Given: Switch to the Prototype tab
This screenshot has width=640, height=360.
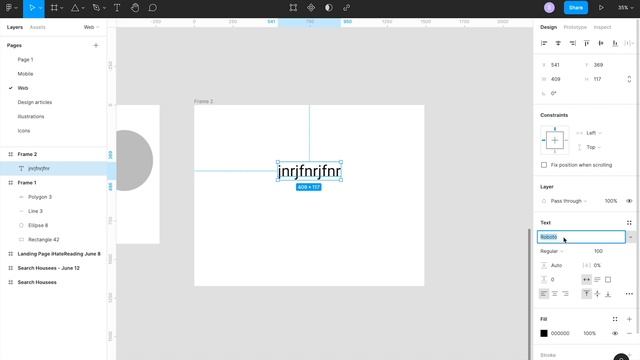Looking at the screenshot, I should pos(575,27).
